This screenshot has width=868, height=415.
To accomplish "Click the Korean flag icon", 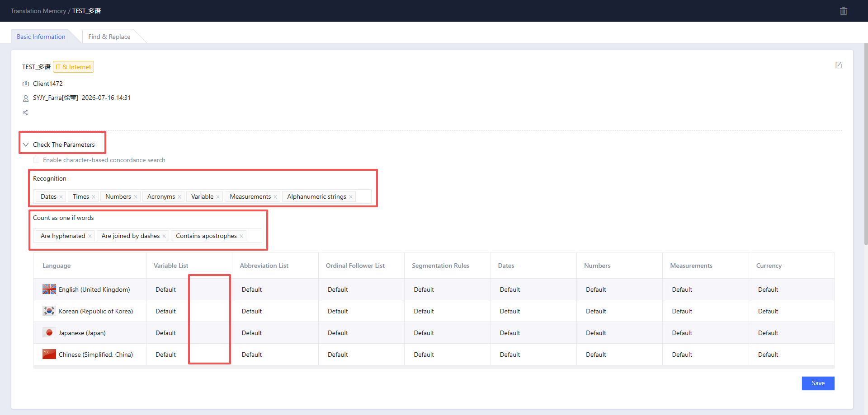I will coord(49,311).
